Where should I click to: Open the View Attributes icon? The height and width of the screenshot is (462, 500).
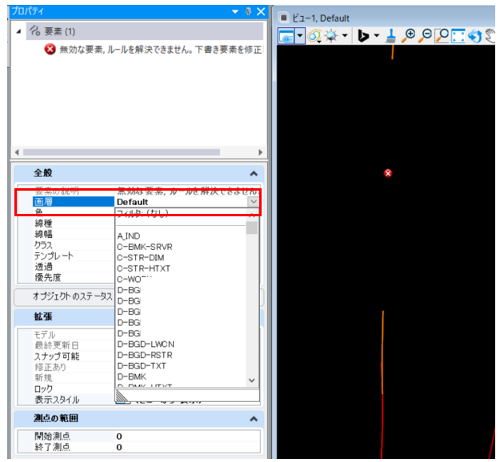click(x=287, y=36)
